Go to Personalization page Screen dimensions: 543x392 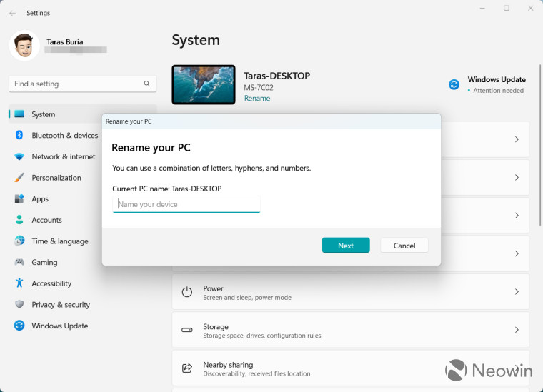(56, 178)
